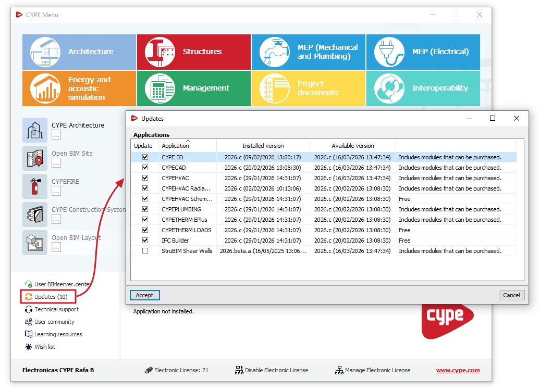The height and width of the screenshot is (392, 540).
Task: Accept the selected updates
Action: click(145, 295)
